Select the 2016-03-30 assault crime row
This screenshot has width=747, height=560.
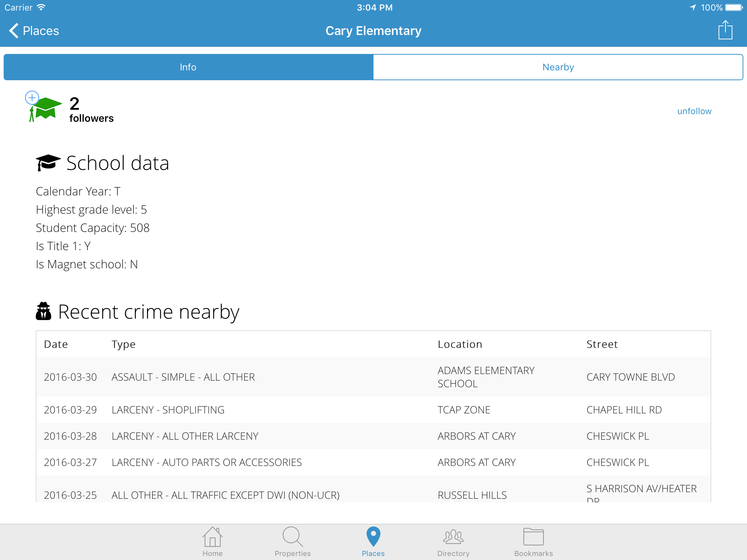373,377
